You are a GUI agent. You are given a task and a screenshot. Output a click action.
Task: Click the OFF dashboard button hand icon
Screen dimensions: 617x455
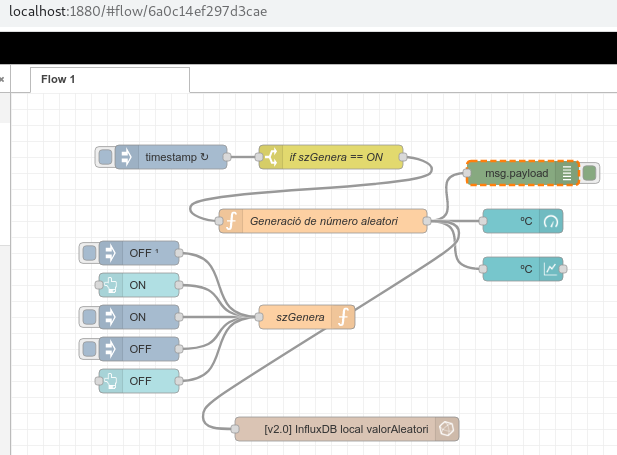point(111,381)
